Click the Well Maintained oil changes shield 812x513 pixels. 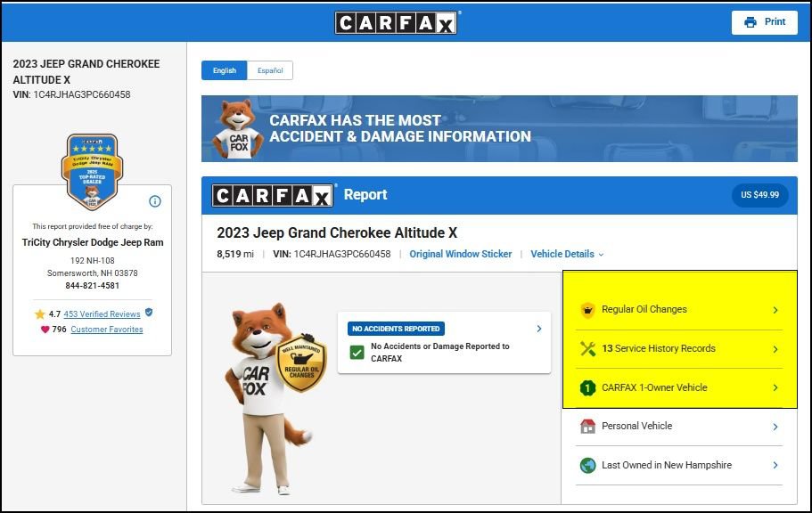pos(301,362)
